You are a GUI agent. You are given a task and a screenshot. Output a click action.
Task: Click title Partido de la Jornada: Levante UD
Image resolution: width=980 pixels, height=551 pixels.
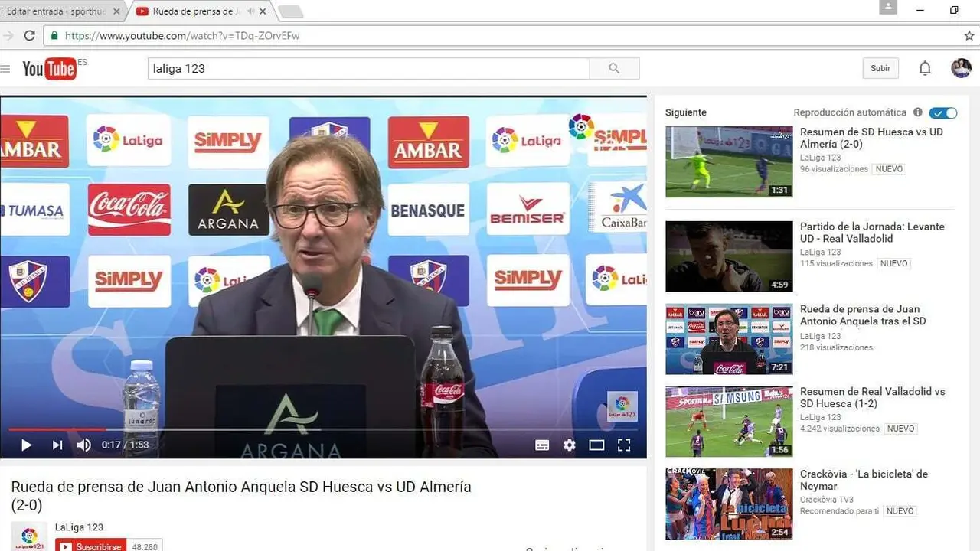point(872,233)
